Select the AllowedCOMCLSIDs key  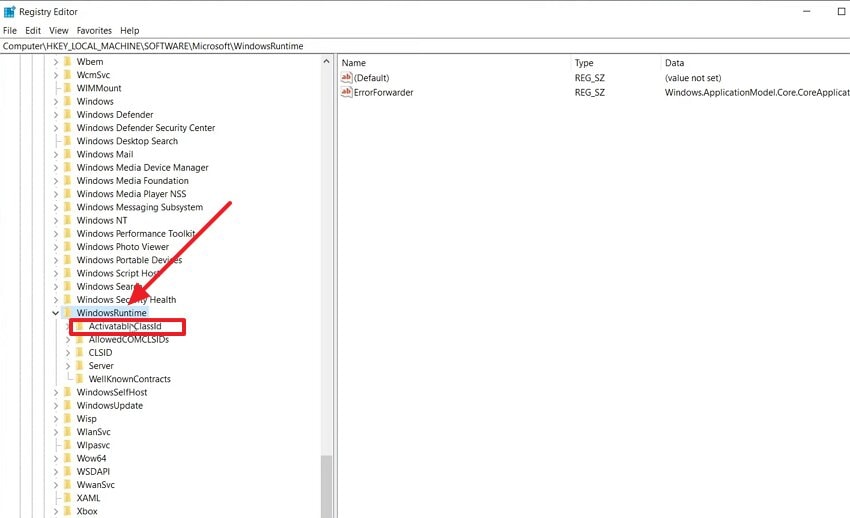[x=129, y=340]
